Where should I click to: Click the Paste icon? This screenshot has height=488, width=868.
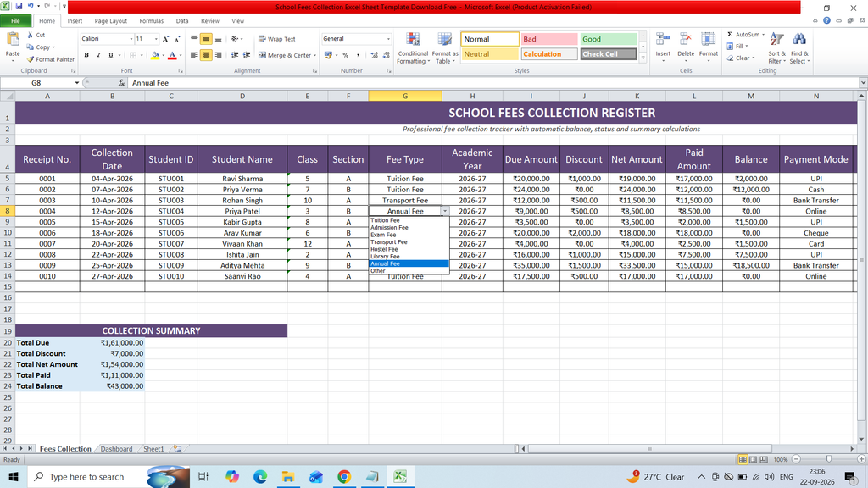[x=12, y=40]
